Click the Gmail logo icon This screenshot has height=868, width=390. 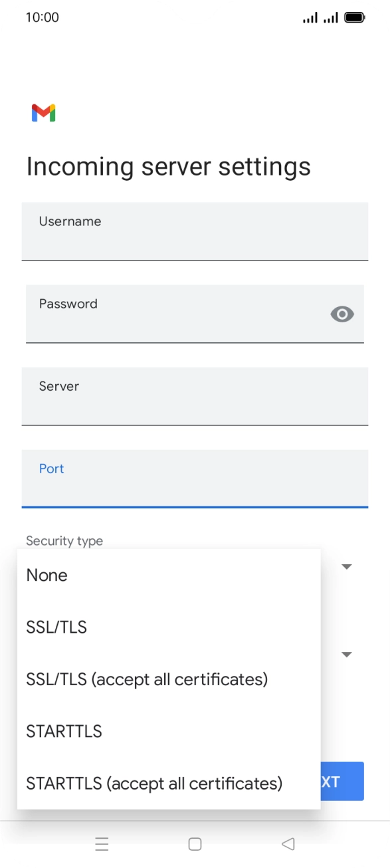click(x=43, y=113)
